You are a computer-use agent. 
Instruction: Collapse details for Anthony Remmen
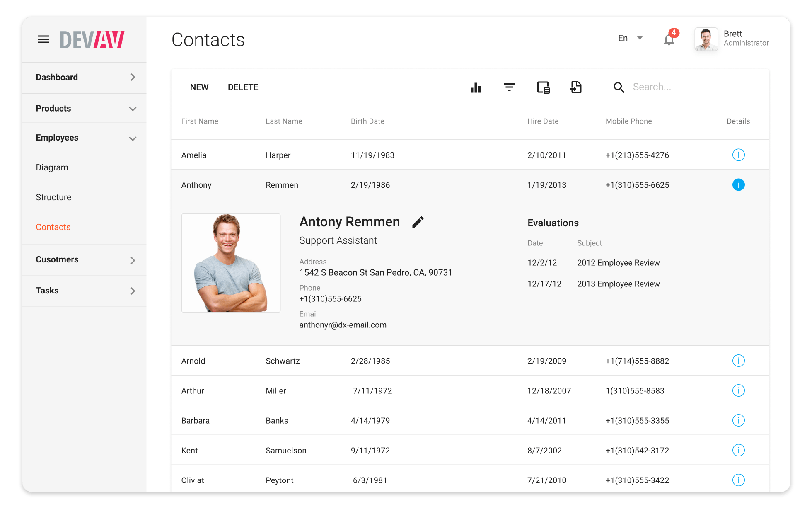(738, 185)
